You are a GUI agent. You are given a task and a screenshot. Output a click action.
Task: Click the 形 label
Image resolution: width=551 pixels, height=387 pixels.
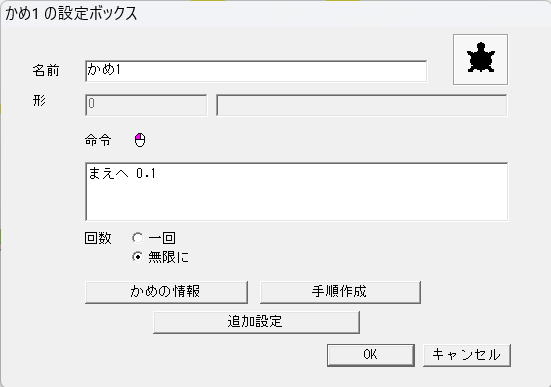pos(39,101)
